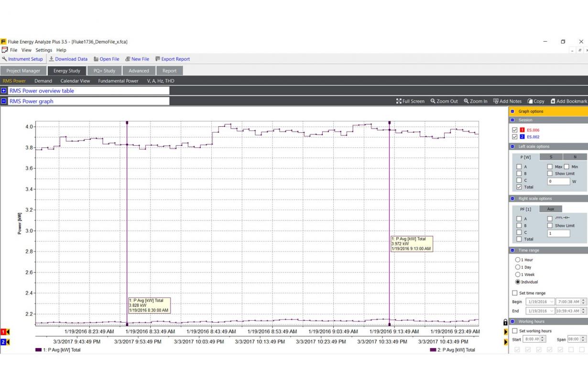Uncheck the ES.006 session
The image size is (588, 392).
click(514, 129)
